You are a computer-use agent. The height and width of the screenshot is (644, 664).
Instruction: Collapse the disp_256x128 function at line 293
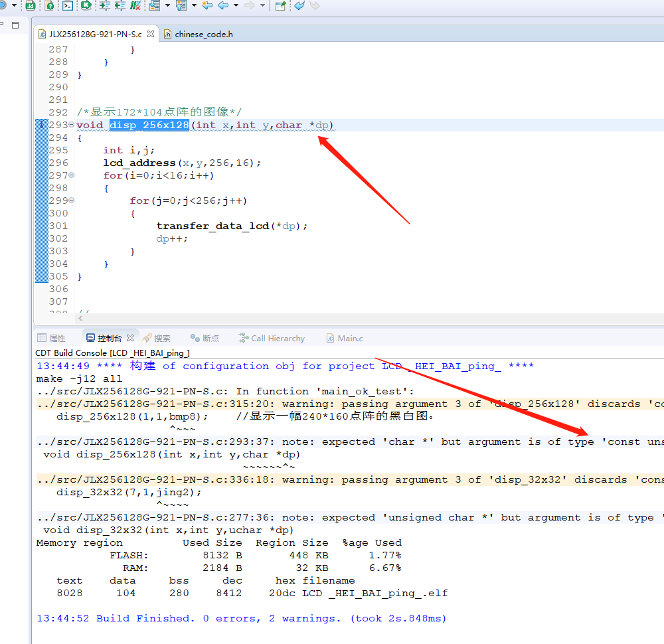tap(71, 125)
